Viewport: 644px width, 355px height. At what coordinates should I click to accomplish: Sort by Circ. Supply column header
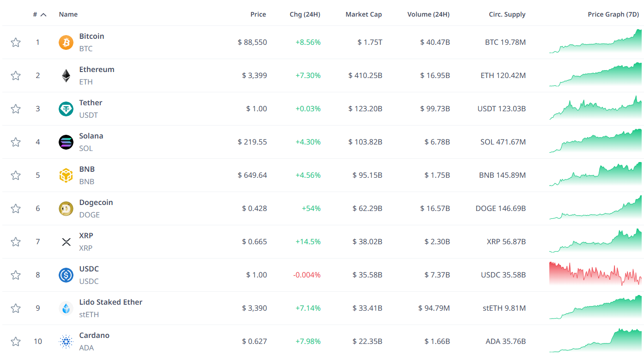pos(507,14)
